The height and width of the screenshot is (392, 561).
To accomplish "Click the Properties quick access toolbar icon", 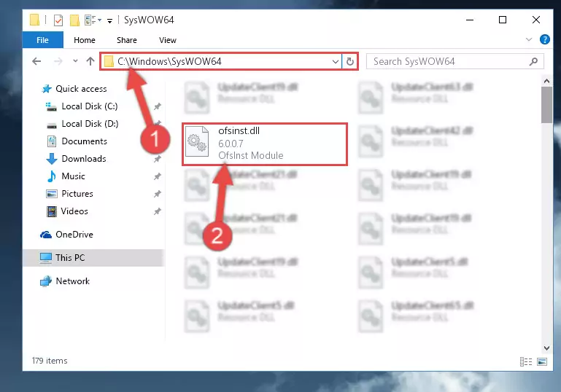I will click(x=58, y=20).
